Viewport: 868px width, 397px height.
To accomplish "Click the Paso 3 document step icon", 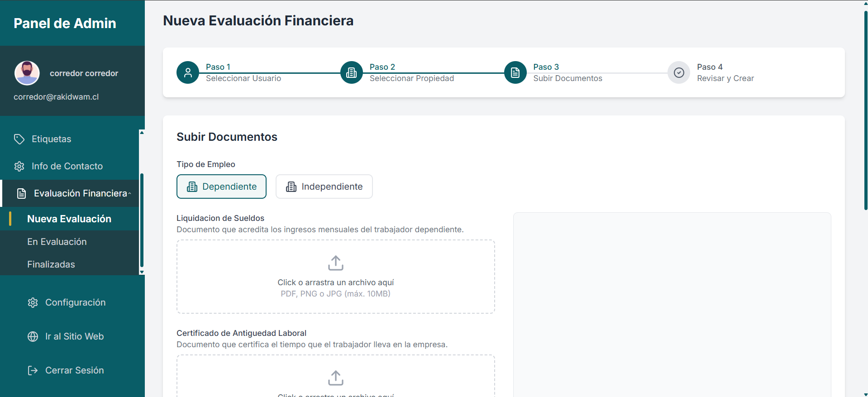I will tap(515, 72).
